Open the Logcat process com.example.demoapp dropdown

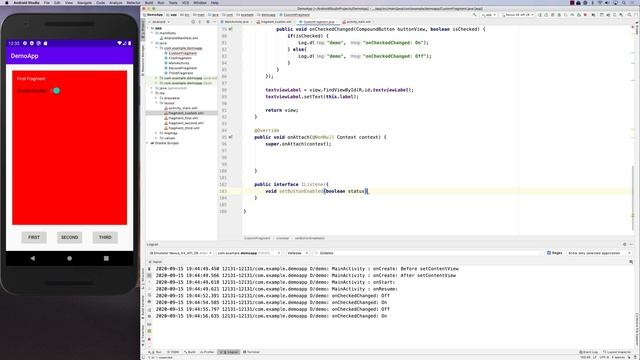pyautogui.click(x=249, y=253)
